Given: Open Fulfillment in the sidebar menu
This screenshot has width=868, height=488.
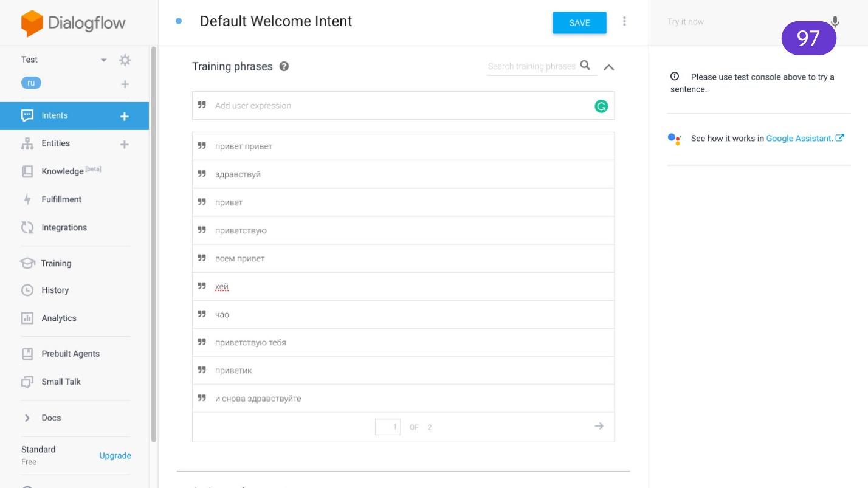Looking at the screenshot, I should tap(61, 199).
